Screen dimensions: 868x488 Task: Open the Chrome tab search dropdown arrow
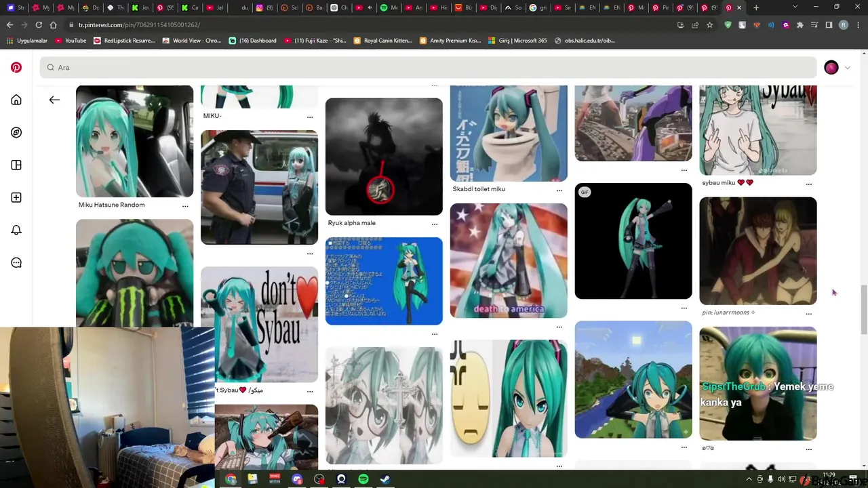coord(795,7)
